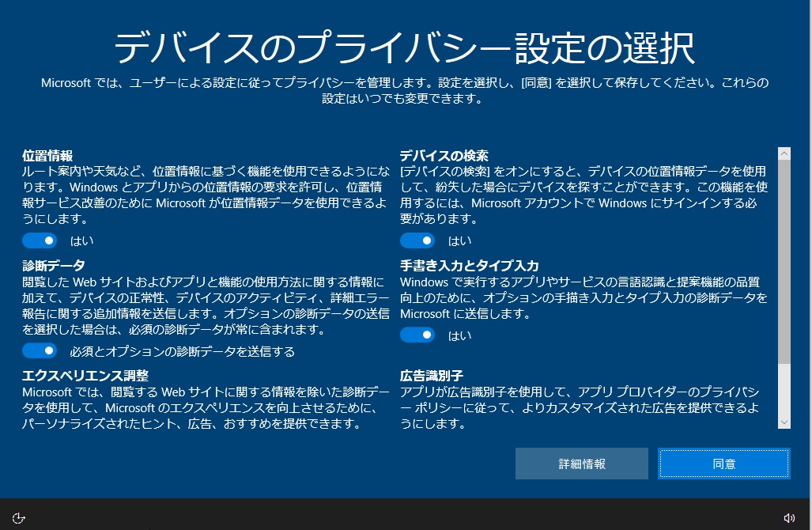
Task: Toggle the 手書き入力とタイプ入力 switch
Action: coord(417,335)
